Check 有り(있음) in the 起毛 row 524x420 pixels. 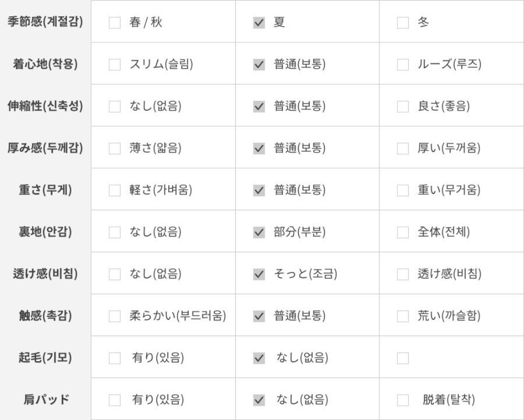pos(114,359)
